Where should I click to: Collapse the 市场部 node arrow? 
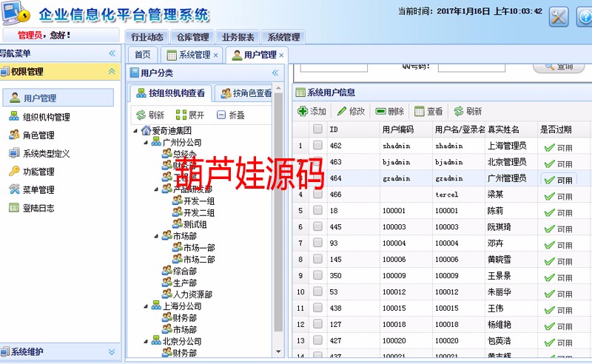click(x=156, y=236)
